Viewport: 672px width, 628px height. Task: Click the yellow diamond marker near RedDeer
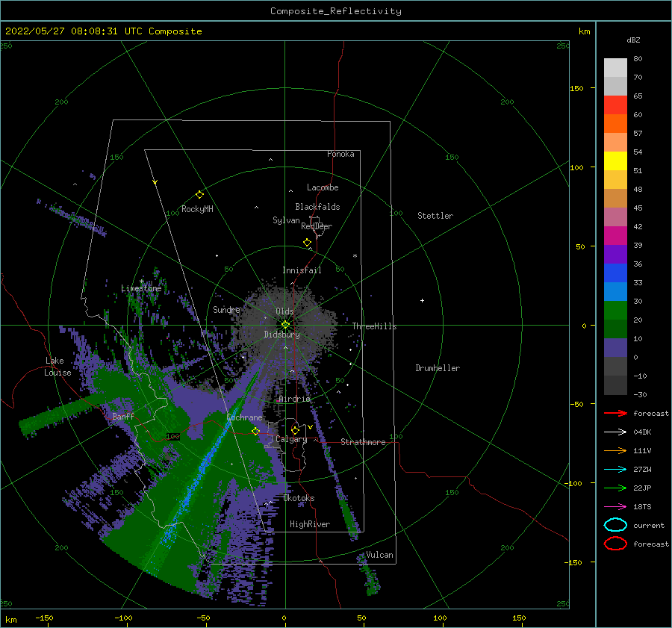tap(307, 243)
